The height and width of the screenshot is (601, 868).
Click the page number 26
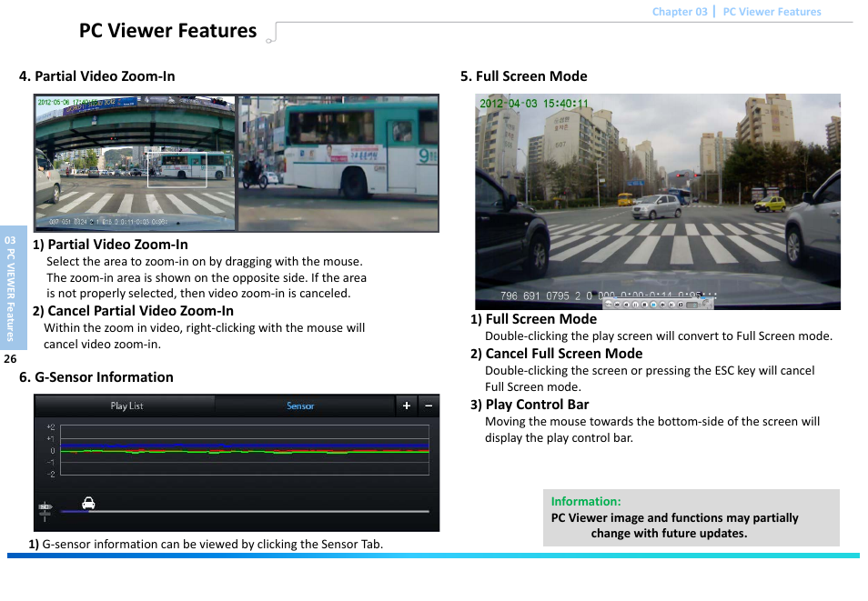pyautogui.click(x=10, y=358)
